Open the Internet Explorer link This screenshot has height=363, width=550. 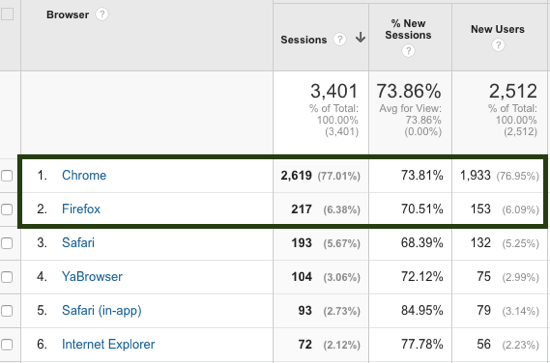(108, 344)
